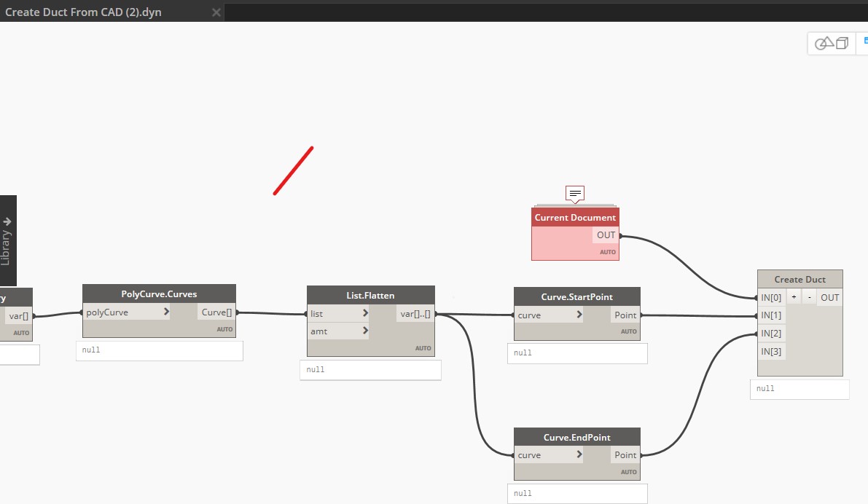This screenshot has width=868, height=504.
Task: Click AUTO lacing on leftmost partial node
Action: [21, 333]
